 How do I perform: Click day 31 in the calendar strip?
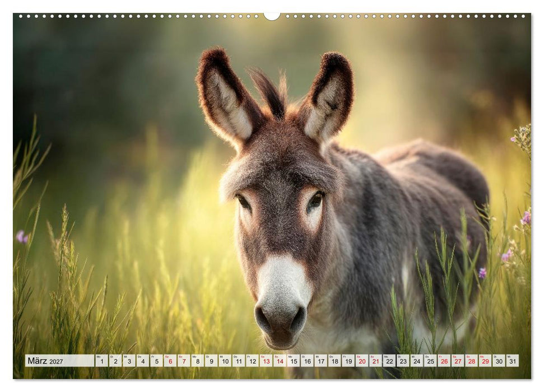click(x=513, y=361)
